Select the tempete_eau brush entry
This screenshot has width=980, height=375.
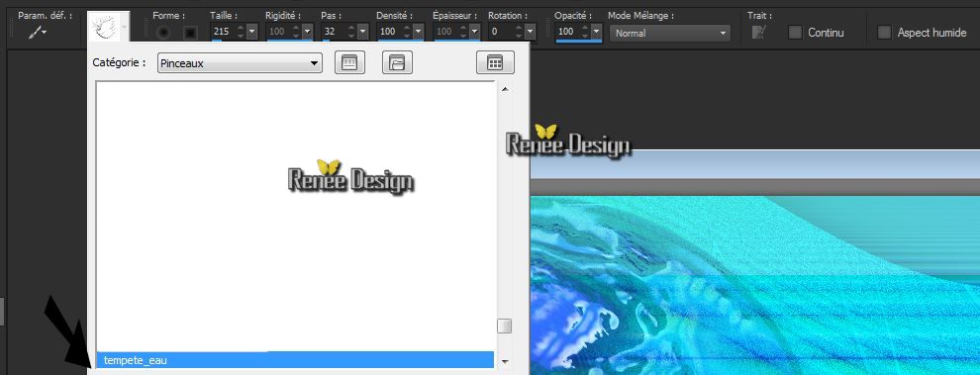coord(295,360)
